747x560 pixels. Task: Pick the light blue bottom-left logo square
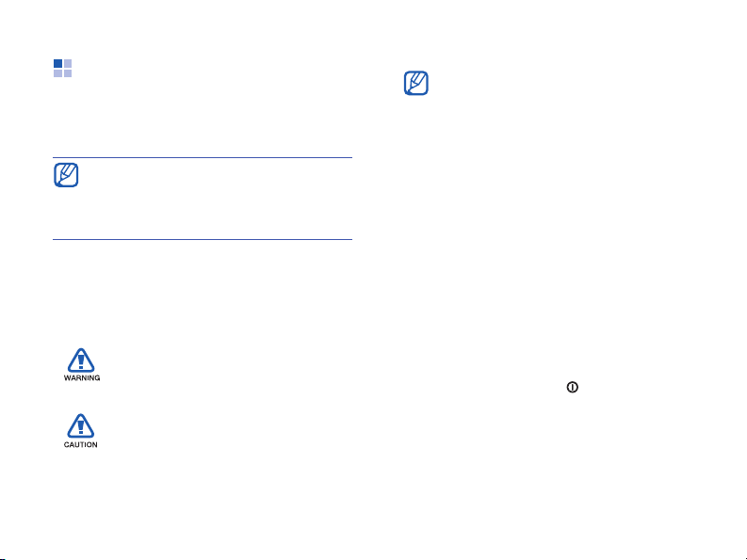click(57, 73)
